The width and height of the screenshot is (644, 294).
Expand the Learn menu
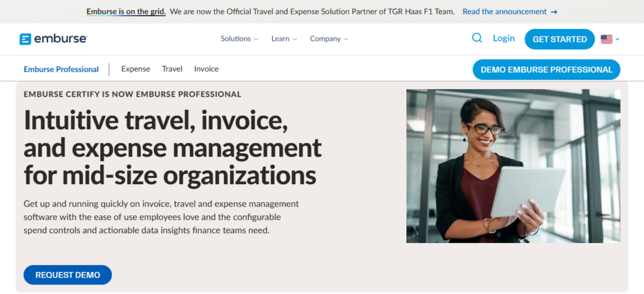[284, 39]
